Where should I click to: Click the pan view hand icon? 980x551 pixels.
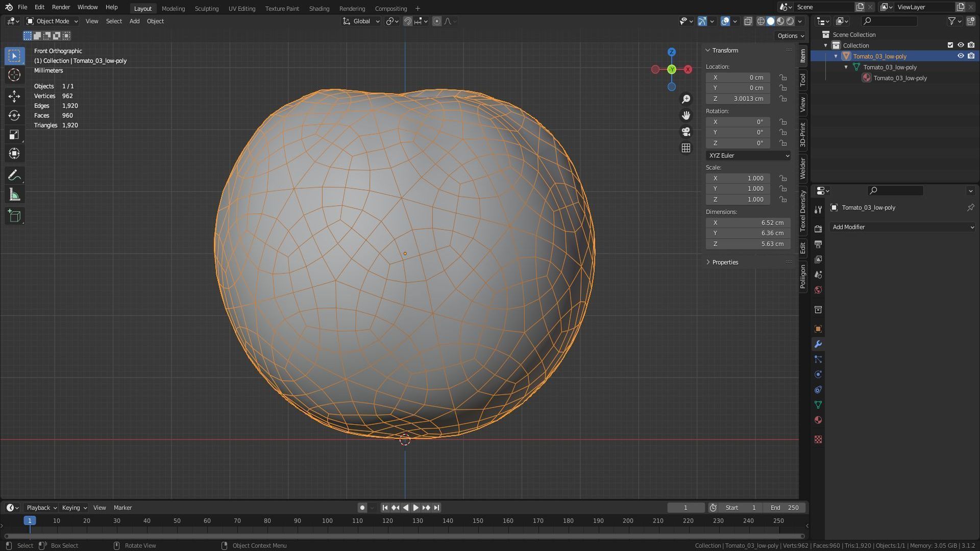[x=686, y=115]
